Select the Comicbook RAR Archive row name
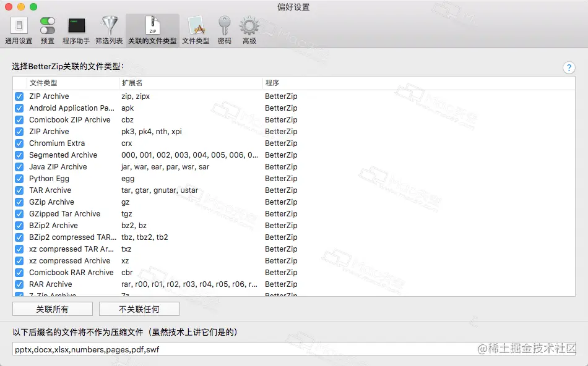This screenshot has height=366, width=588. coord(71,273)
